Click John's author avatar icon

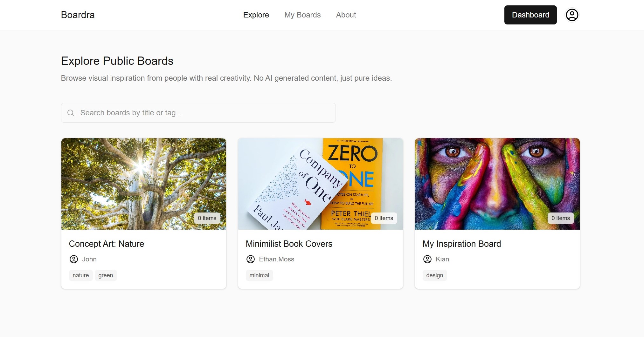74,259
